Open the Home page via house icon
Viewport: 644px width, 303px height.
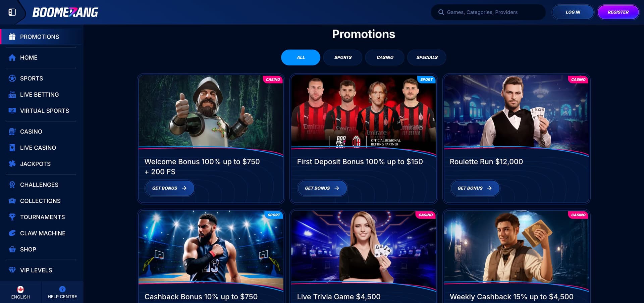[12, 58]
